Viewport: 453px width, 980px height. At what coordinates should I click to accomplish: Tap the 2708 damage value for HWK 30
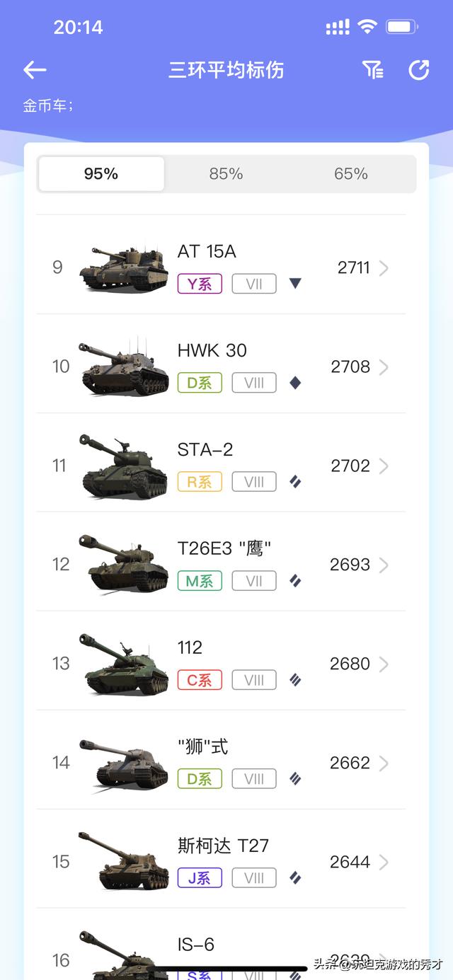[x=350, y=367]
